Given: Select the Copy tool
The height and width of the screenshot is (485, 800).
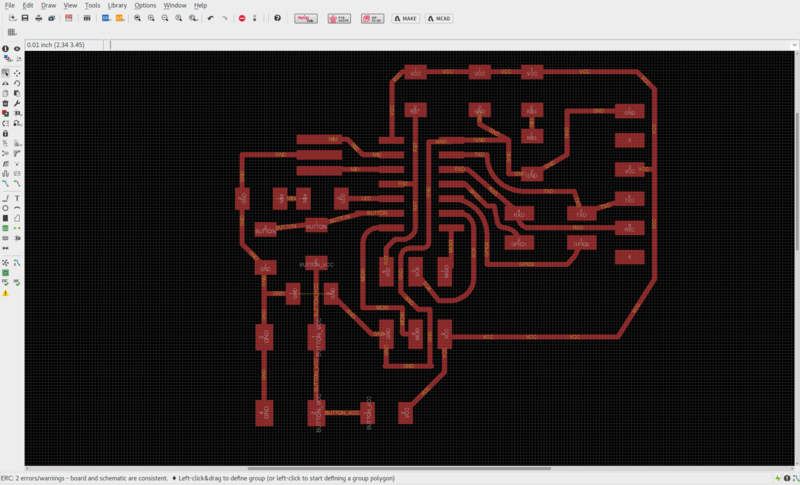Looking at the screenshot, I should (5, 93).
